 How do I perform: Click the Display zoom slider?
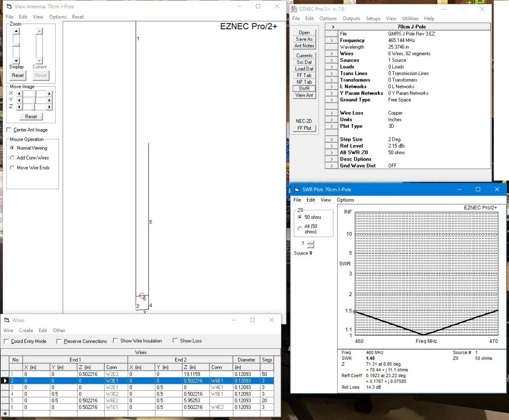[x=16, y=46]
